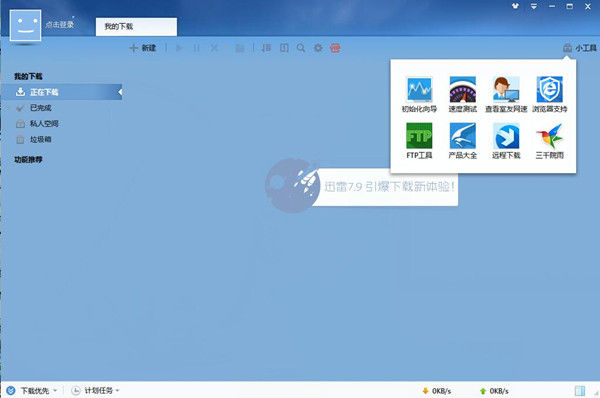Open 远程下载 remote download tool
600x398 pixels.
506,140
